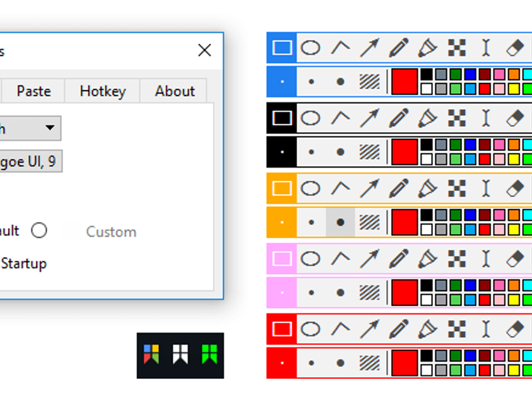Screen dimensions: 532x399
Task: Select mosaic tool in red toolbar
Action: [x=457, y=329]
